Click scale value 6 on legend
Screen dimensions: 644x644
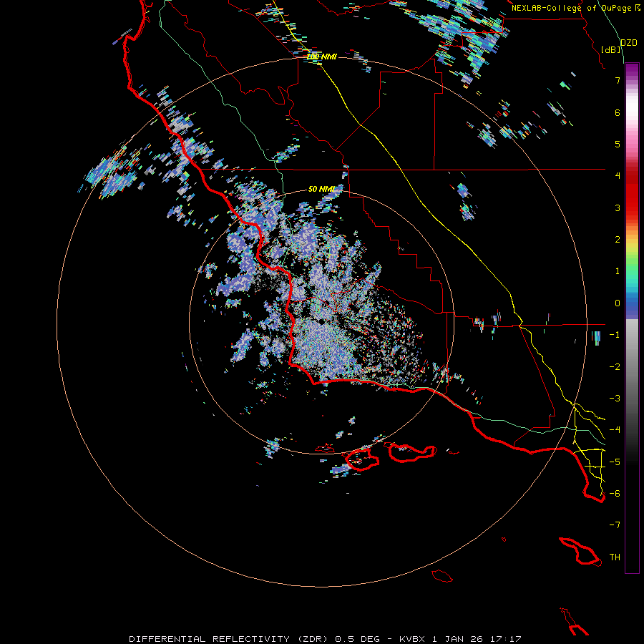(x=618, y=112)
